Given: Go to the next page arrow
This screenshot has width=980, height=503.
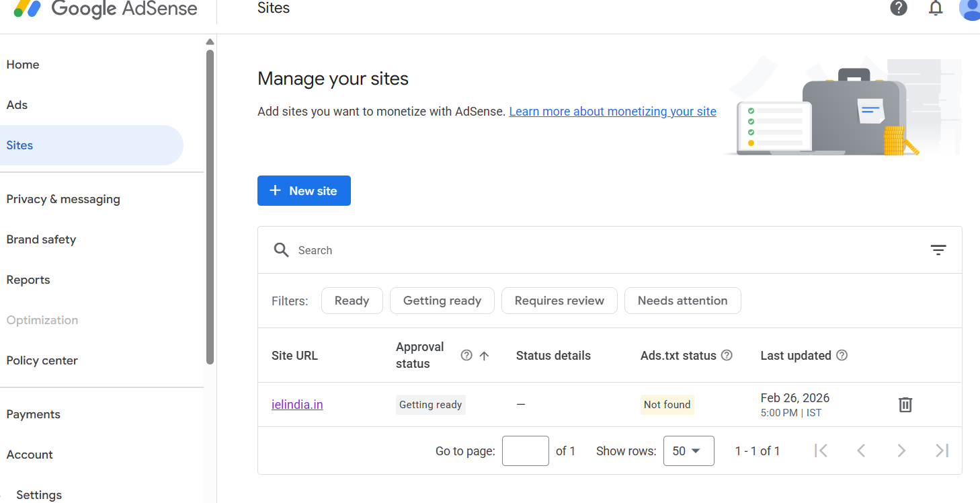Looking at the screenshot, I should point(901,451).
